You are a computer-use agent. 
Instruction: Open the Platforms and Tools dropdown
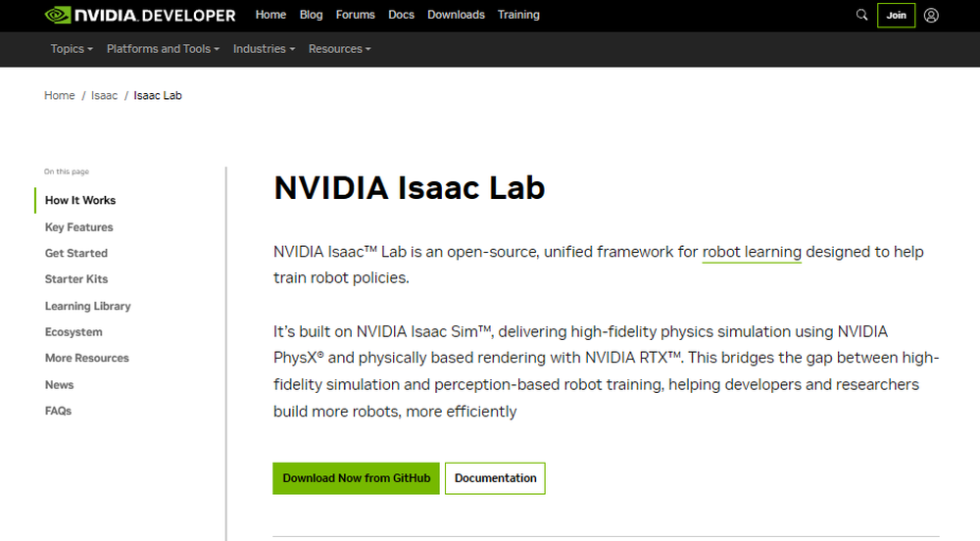[x=163, y=49]
